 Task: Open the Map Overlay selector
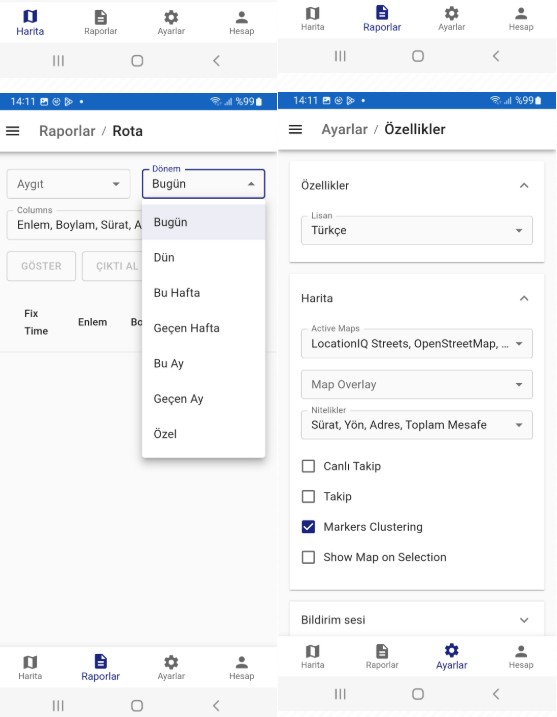(x=417, y=385)
